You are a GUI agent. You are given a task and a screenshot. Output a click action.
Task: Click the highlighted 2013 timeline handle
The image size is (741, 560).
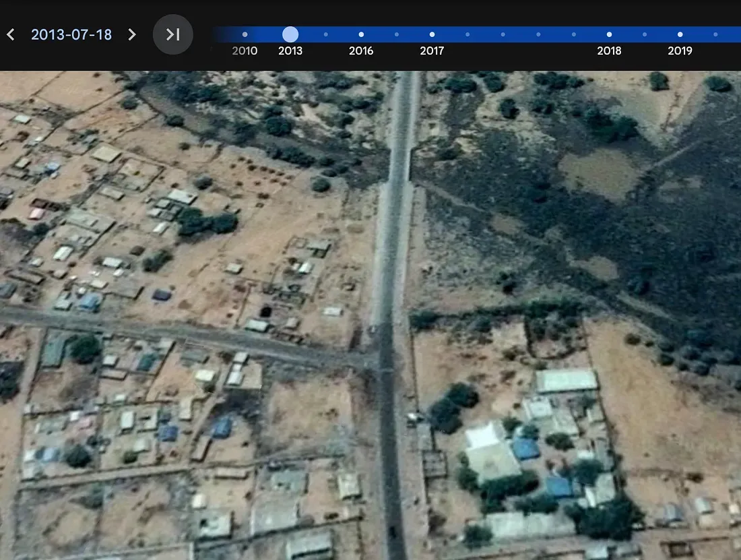[290, 34]
